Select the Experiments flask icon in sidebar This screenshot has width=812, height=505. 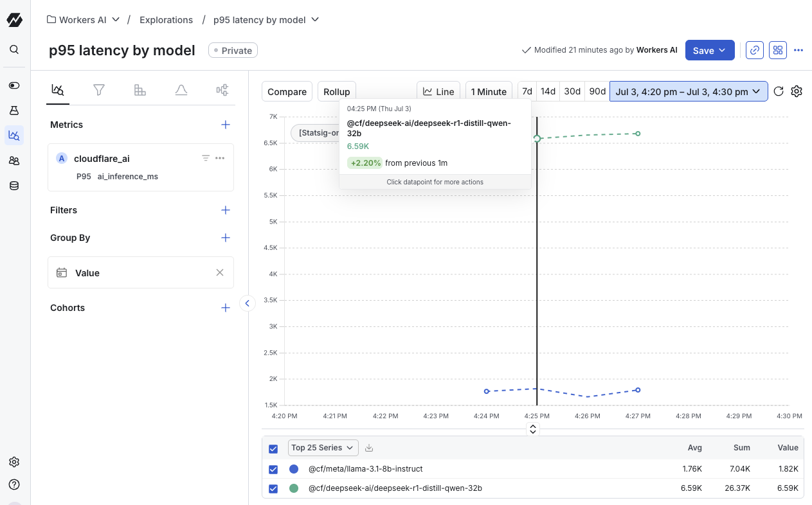tap(14, 110)
